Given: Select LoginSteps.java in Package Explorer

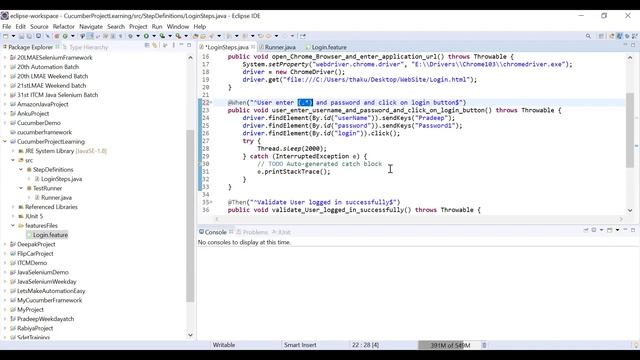Looking at the screenshot, I should pyautogui.click(x=61, y=179).
